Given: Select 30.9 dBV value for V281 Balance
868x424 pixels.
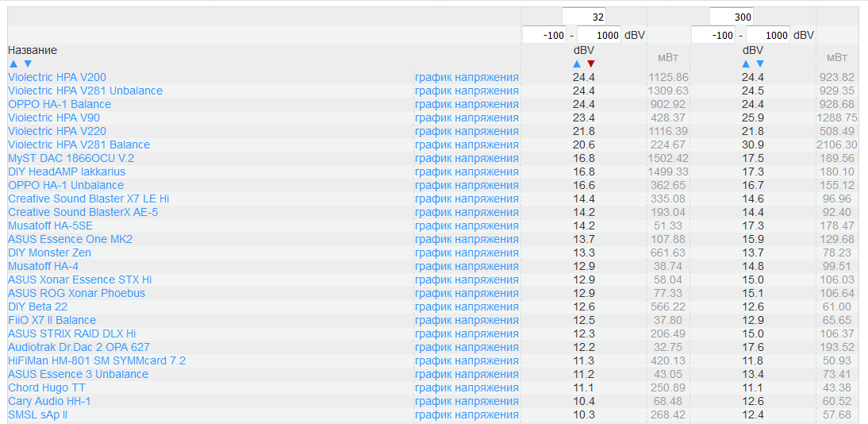Looking at the screenshot, I should (753, 145).
